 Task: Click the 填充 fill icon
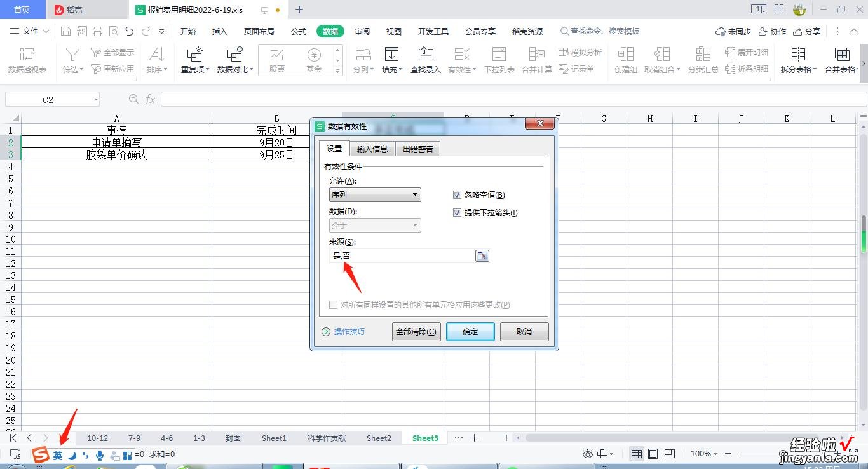pos(392,55)
